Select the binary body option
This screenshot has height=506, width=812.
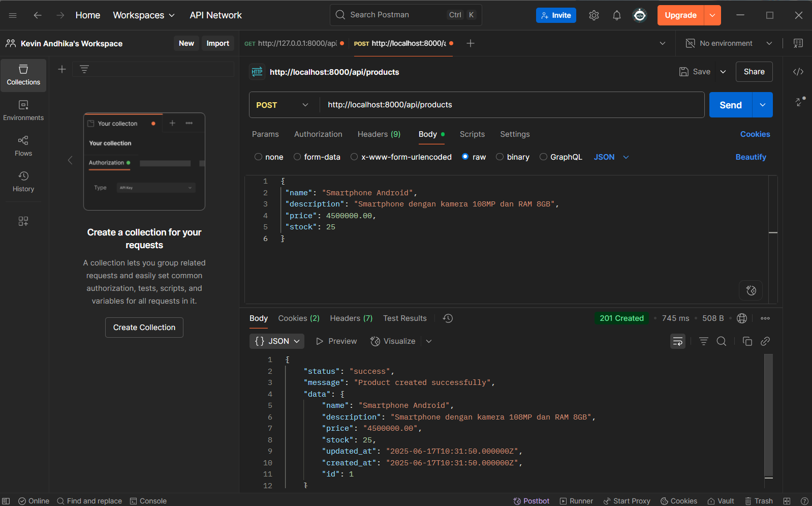500,157
